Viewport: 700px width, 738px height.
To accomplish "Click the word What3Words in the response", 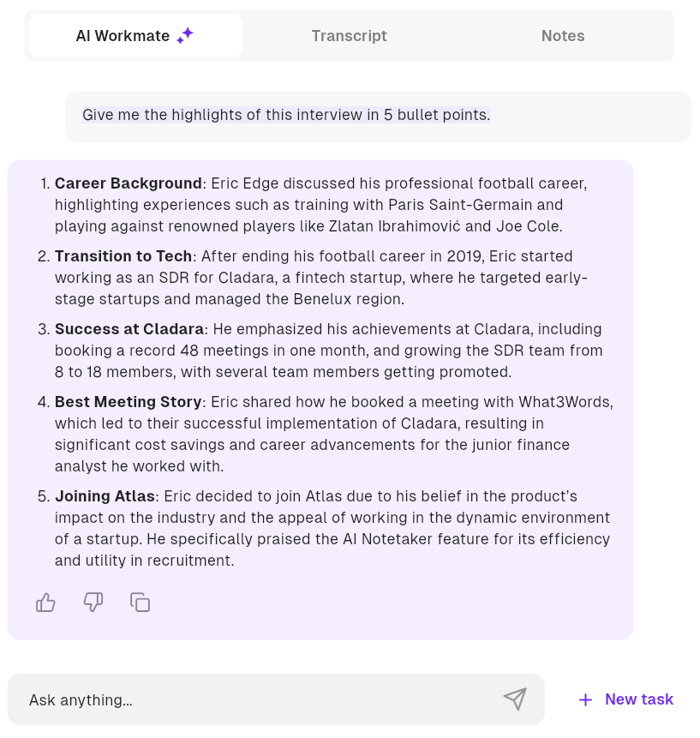I will point(565,402).
